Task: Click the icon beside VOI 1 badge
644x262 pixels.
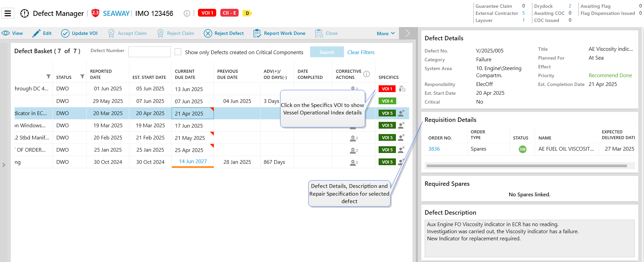Action: click(402, 89)
